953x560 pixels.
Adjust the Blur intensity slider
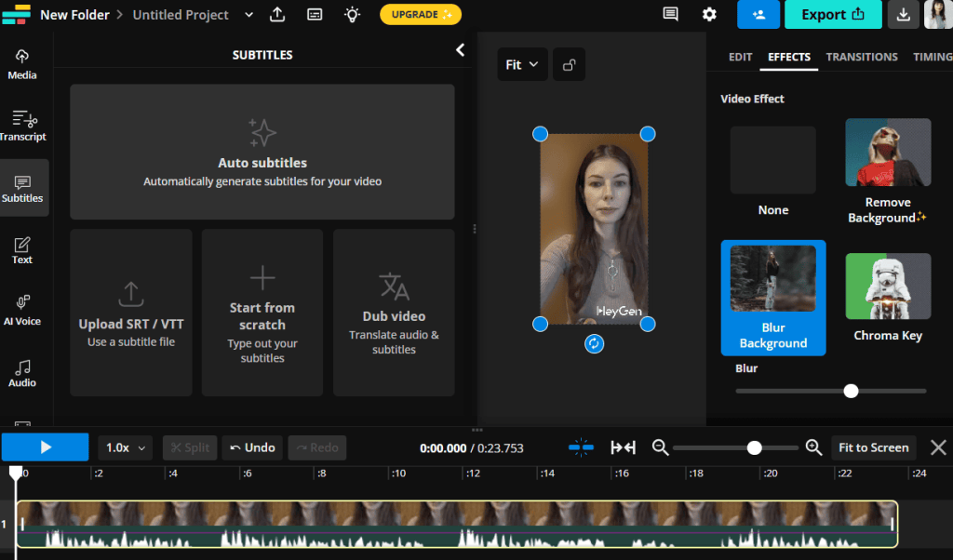click(x=850, y=391)
